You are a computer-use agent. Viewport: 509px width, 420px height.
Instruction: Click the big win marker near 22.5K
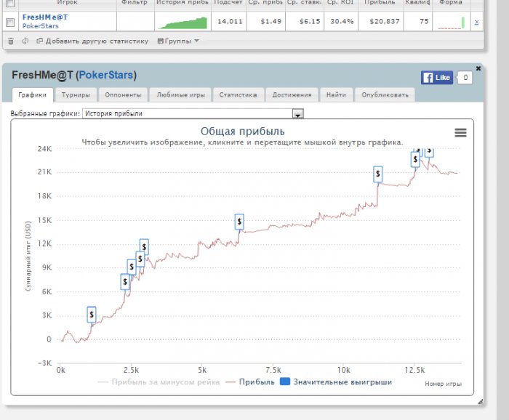[x=415, y=159]
